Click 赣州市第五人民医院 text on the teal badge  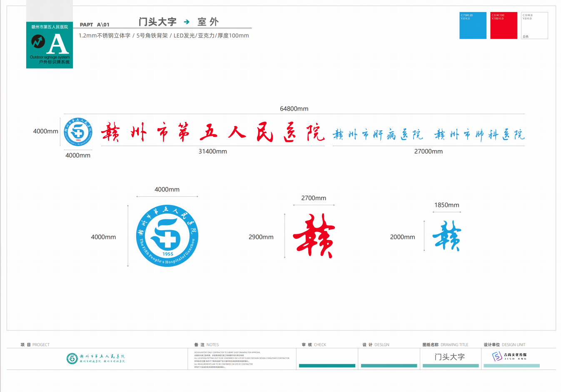pos(50,27)
